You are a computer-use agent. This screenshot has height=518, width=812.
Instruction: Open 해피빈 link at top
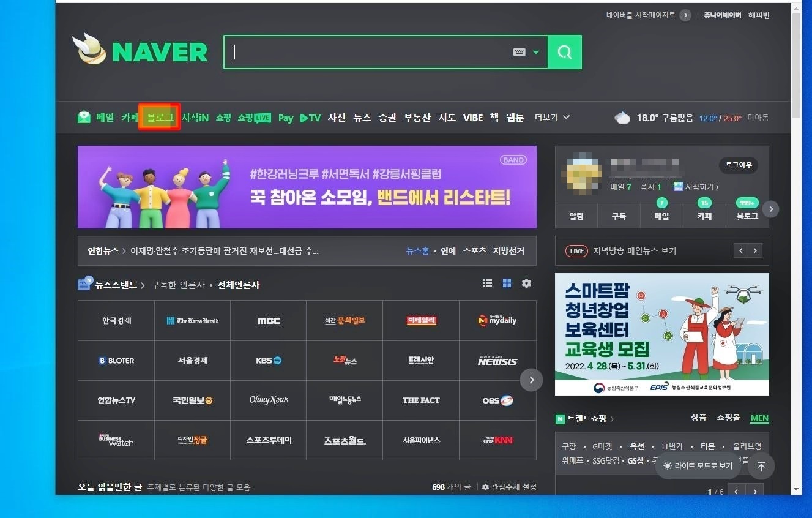click(x=759, y=15)
